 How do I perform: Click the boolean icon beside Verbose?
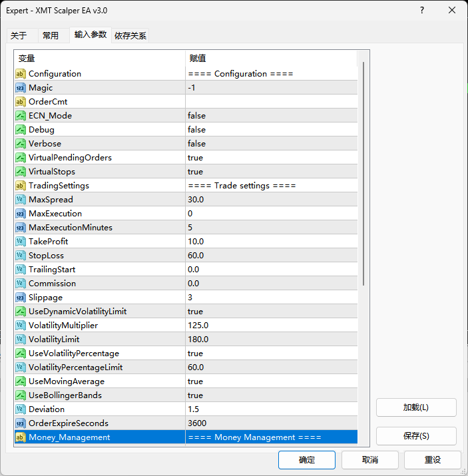click(21, 144)
